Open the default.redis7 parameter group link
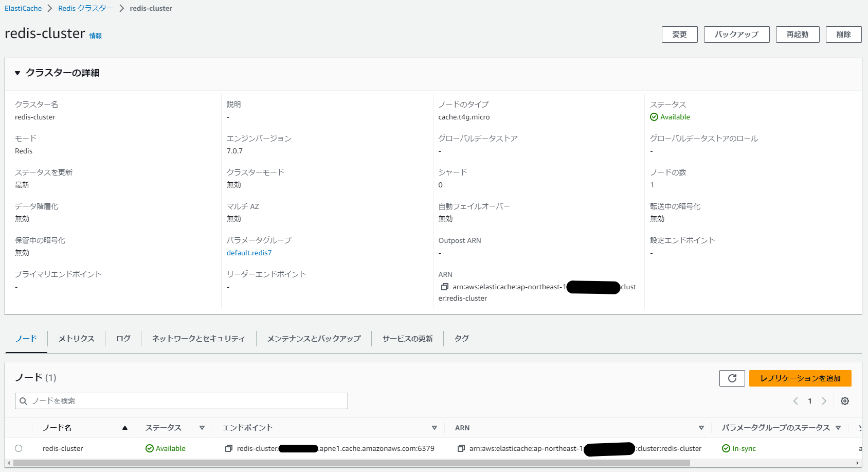 [249, 252]
